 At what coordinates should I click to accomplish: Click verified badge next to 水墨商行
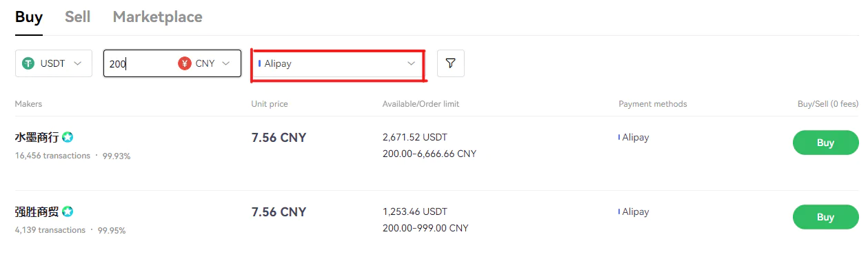click(68, 137)
